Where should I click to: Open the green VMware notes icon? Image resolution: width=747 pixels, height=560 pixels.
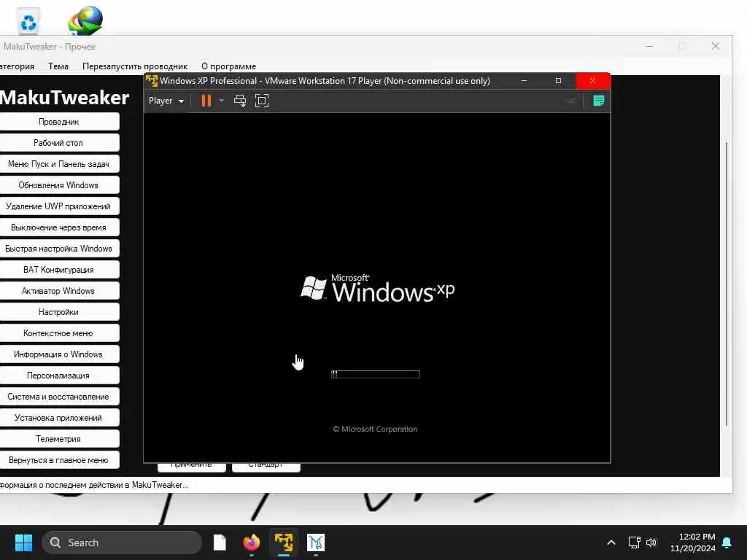[x=599, y=101]
